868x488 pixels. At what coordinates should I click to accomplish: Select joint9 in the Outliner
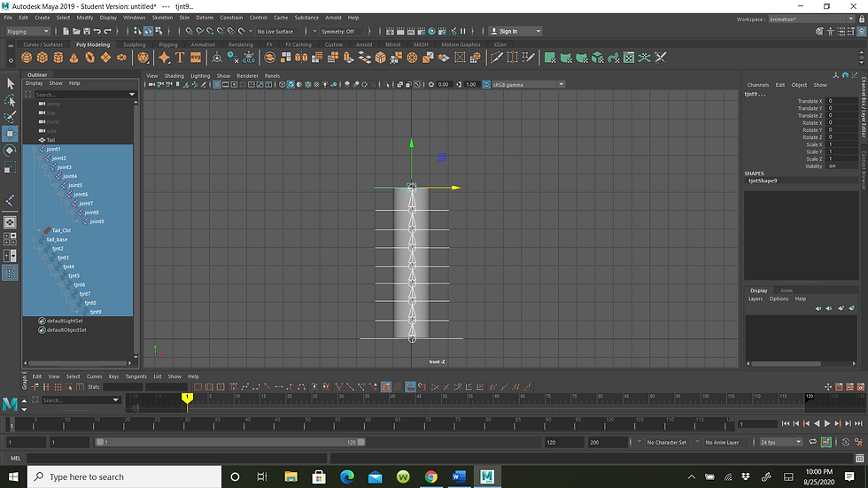tap(97, 221)
